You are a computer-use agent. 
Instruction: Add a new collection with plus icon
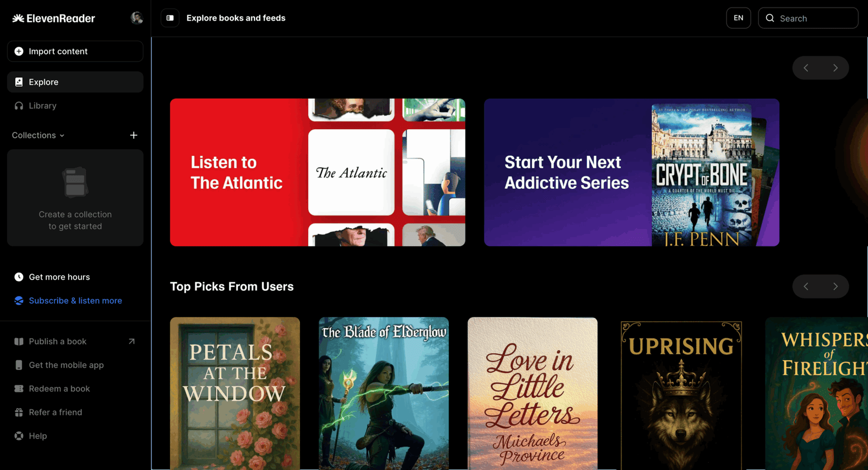(x=133, y=135)
